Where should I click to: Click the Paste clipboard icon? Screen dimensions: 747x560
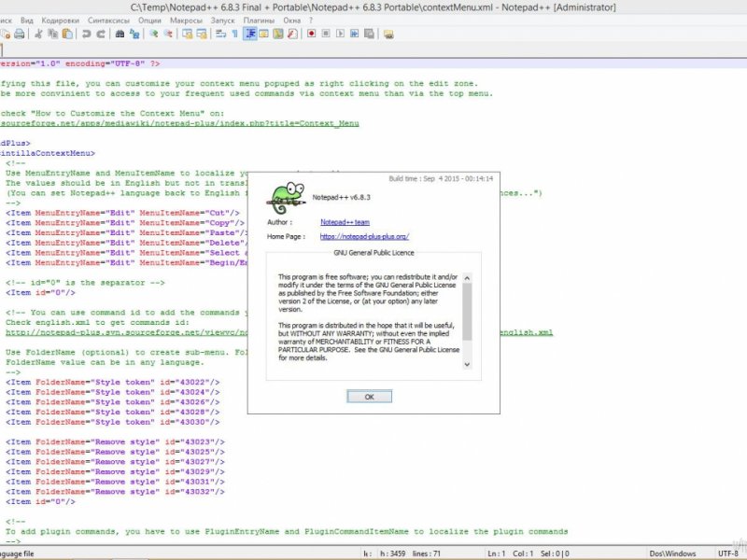pos(67,34)
